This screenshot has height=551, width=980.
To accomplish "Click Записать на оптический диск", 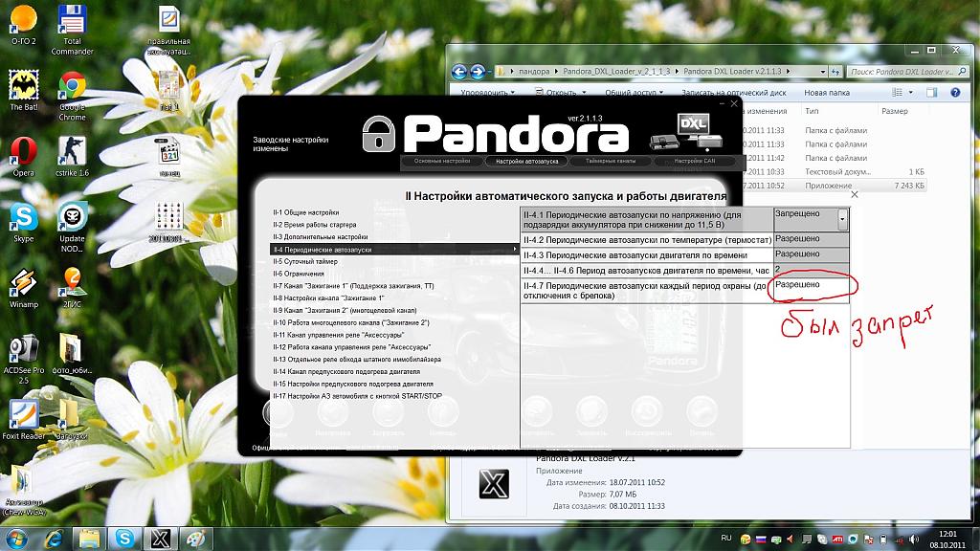I will click(x=733, y=93).
